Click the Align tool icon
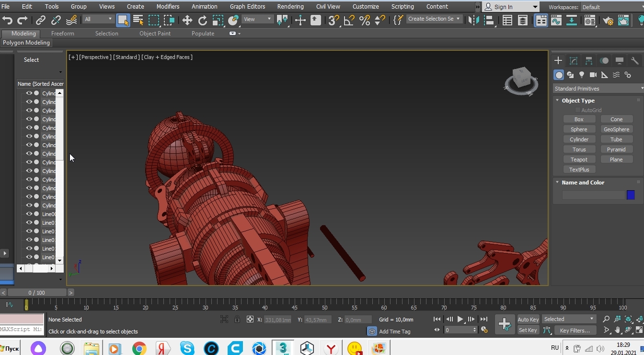This screenshot has width=644, height=355. coord(489,20)
